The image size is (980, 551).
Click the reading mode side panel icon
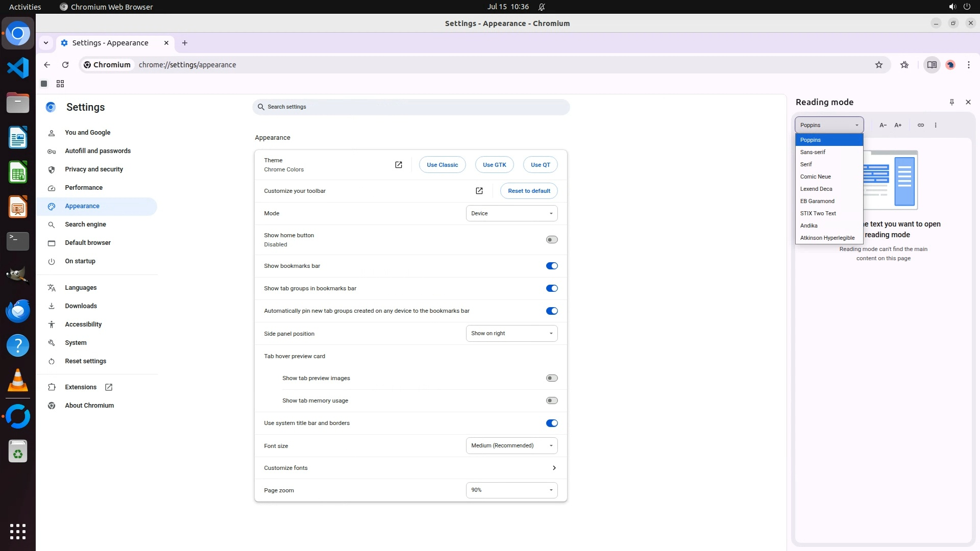tap(932, 65)
